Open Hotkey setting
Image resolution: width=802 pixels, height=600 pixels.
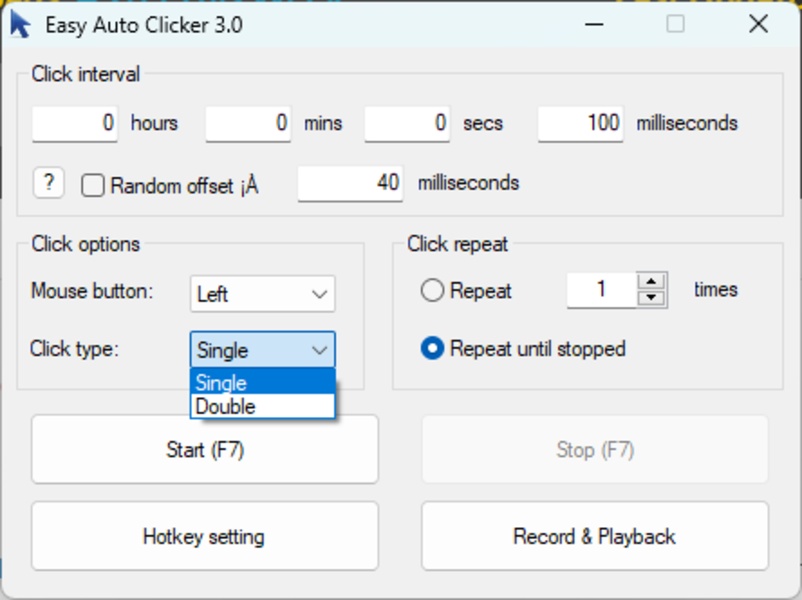204,536
